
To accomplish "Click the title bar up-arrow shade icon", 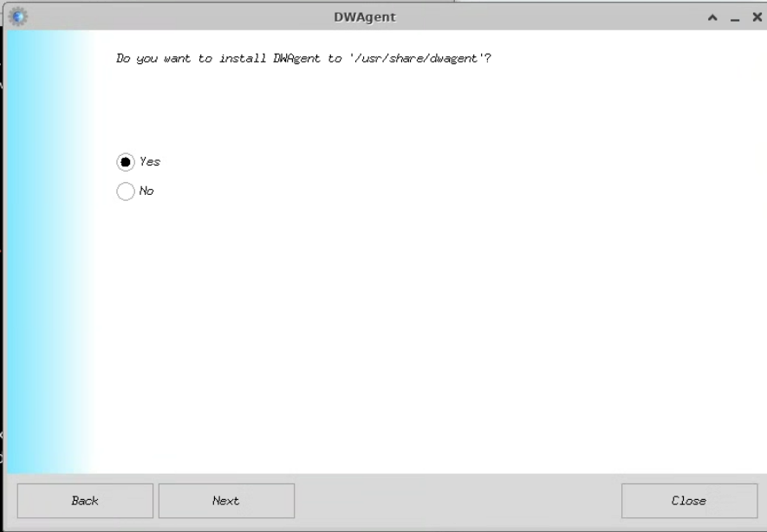I will pos(712,17).
